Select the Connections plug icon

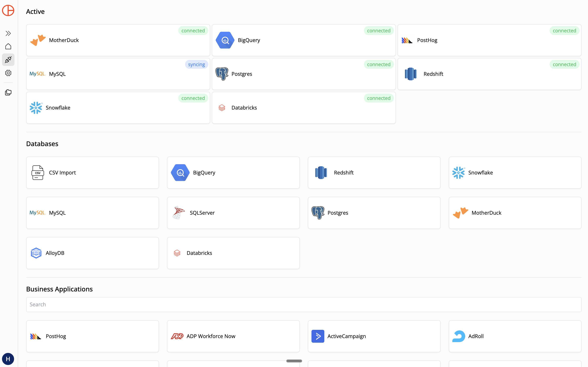pos(8,60)
